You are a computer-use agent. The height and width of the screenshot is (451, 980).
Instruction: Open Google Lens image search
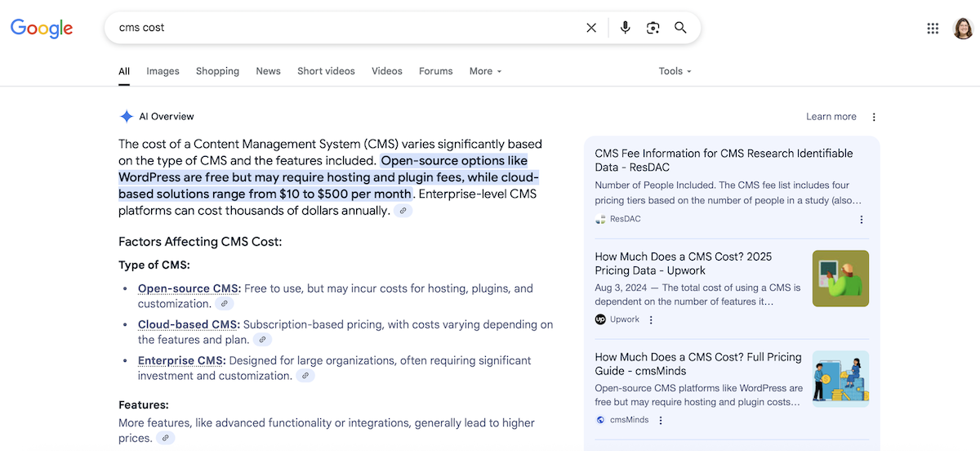tap(653, 28)
